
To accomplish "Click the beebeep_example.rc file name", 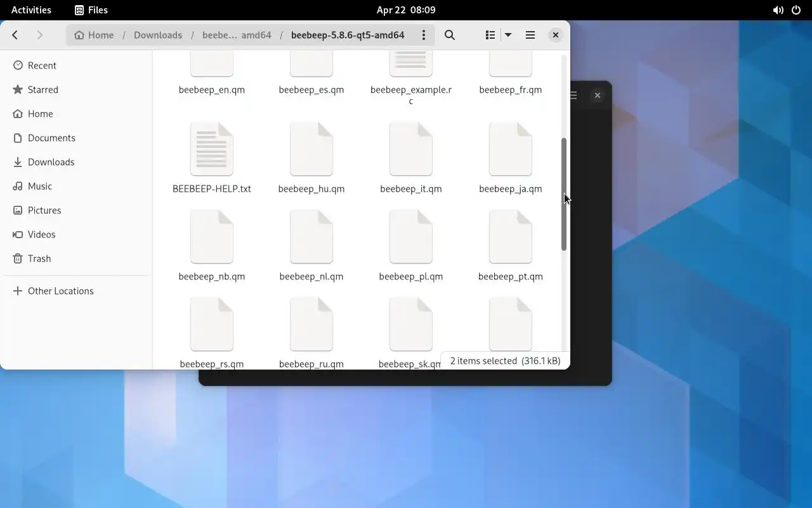I will pyautogui.click(x=411, y=95).
